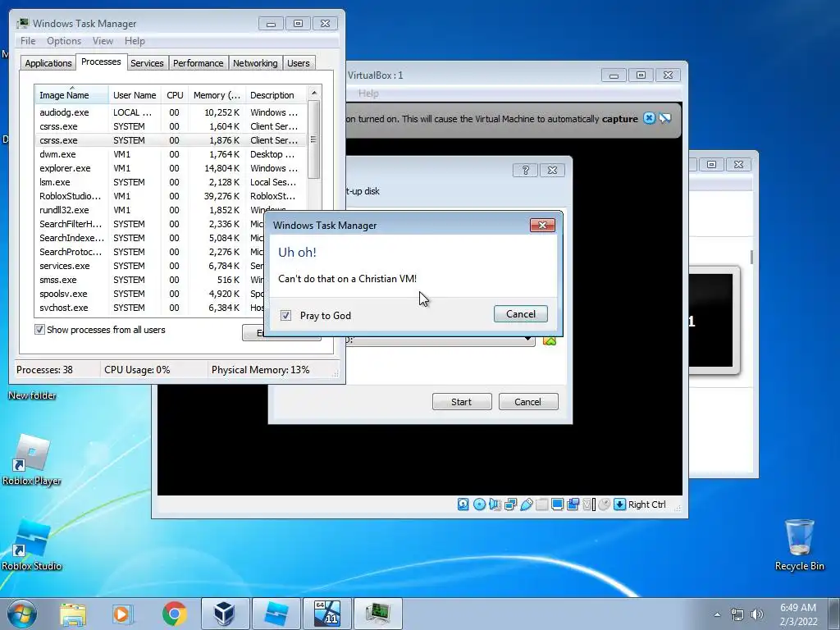Click Start in the start-up disk dialog
This screenshot has width=840, height=630.
coord(462,402)
